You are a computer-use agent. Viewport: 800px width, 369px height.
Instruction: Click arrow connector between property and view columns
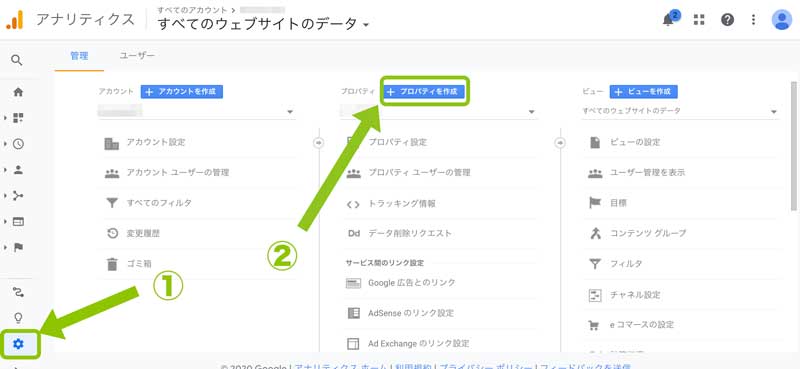click(x=560, y=143)
